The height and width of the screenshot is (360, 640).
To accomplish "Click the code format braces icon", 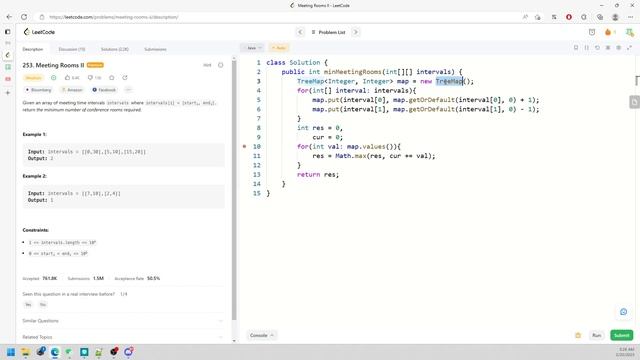I will [587, 48].
